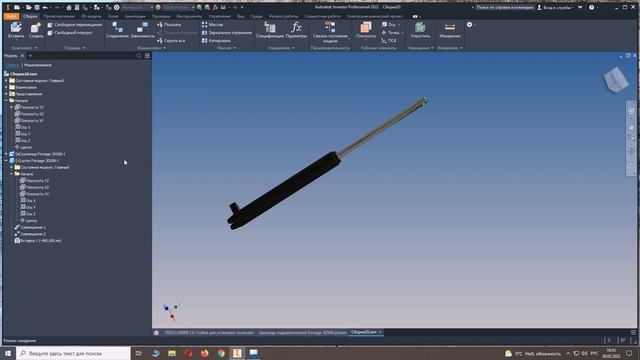Click the Save icon in quick access toolbar

coord(37,7)
